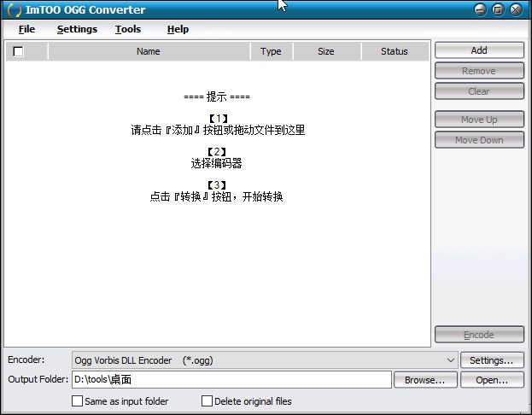The height and width of the screenshot is (415, 532).
Task: Open the File menu
Action: [26, 29]
